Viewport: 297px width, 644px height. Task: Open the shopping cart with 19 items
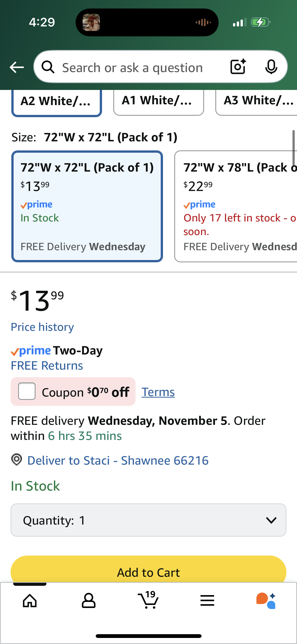(x=148, y=601)
